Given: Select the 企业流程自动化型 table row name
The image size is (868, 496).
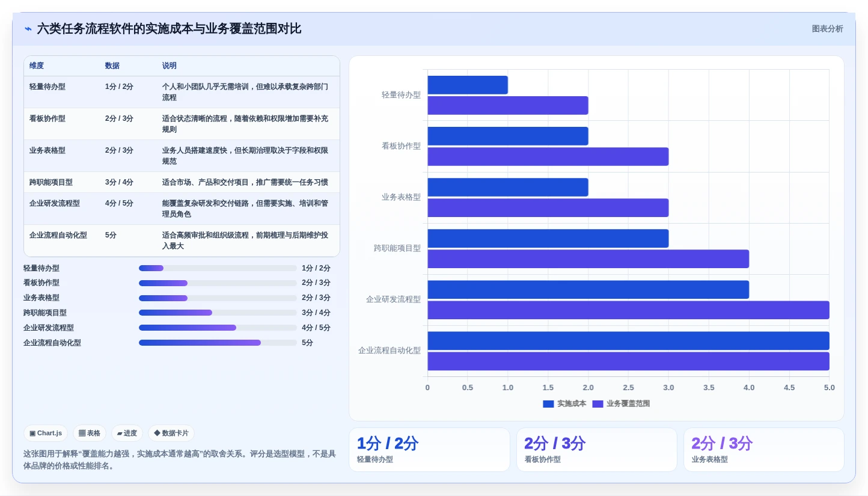Looking at the screenshot, I should pos(58,235).
